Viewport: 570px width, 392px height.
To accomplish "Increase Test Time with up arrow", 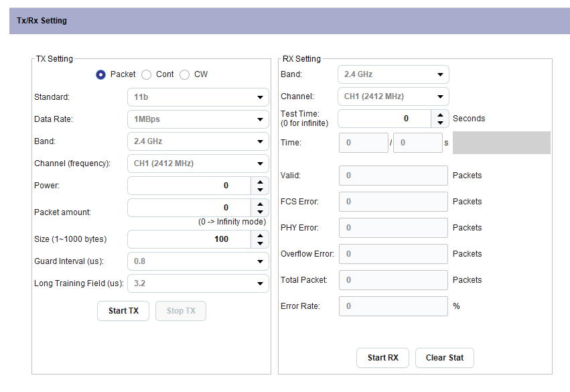I will tap(440, 115).
